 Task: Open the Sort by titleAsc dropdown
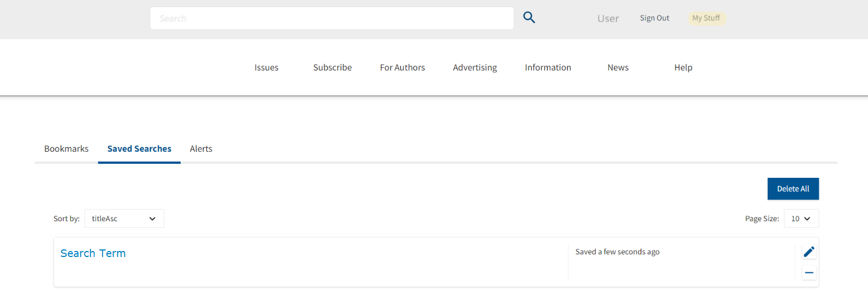coord(124,219)
